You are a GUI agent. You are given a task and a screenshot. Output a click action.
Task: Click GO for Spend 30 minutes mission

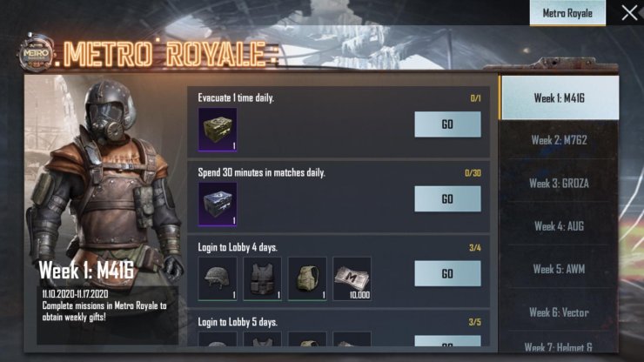(447, 199)
